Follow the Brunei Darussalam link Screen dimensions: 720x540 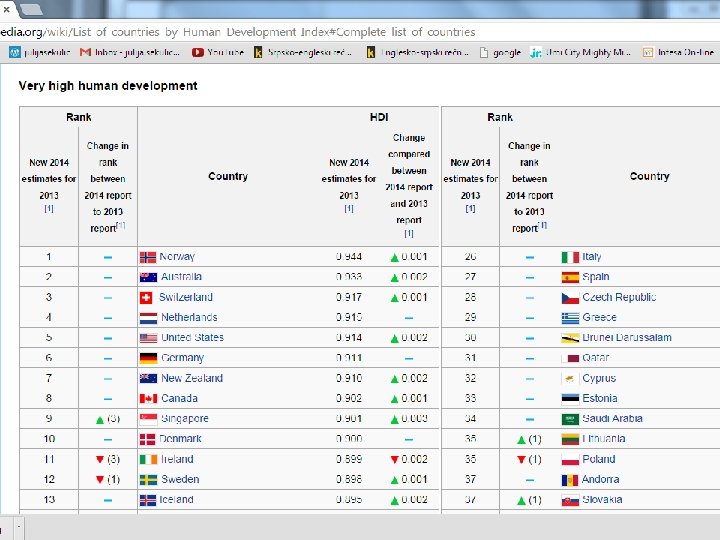(x=627, y=338)
